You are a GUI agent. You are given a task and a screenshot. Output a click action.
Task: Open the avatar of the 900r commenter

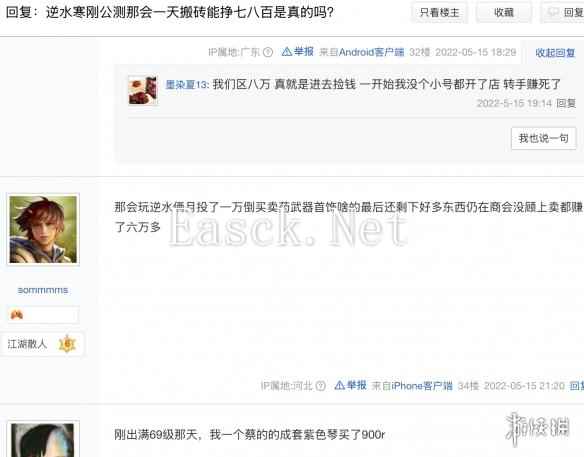[x=43, y=439]
